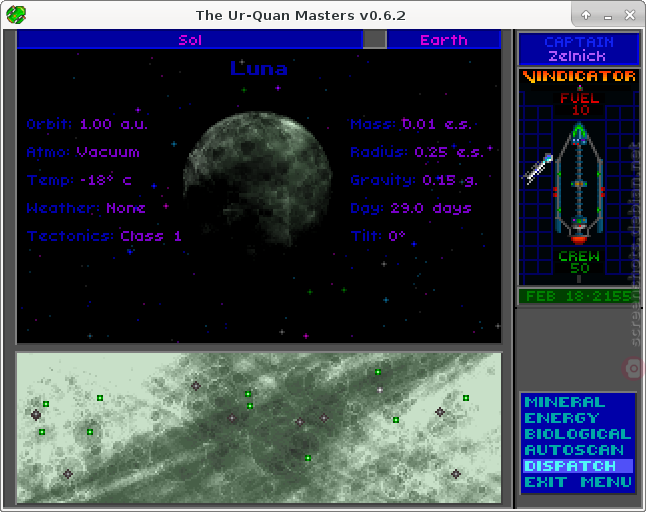Click the Luna planet name title
This screenshot has width=646, height=512.
[x=259, y=68]
